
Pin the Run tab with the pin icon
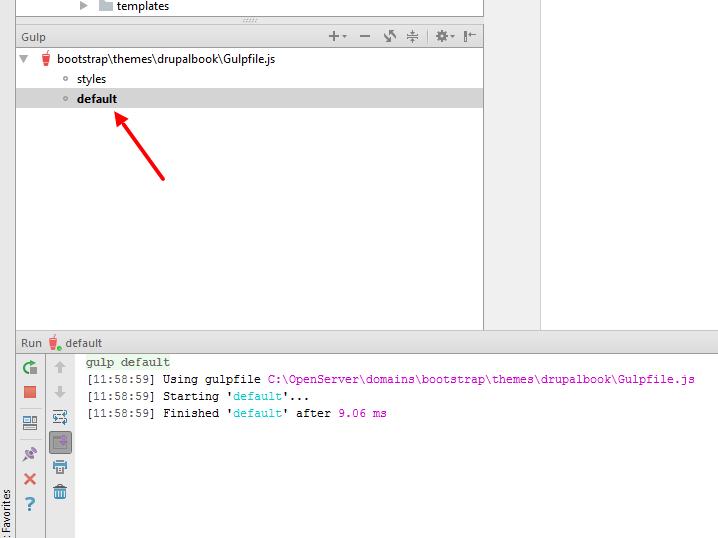(x=30, y=454)
